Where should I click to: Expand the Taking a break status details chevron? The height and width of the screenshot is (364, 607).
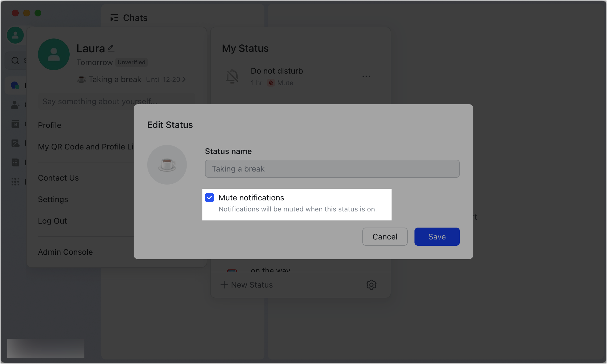[x=185, y=80]
